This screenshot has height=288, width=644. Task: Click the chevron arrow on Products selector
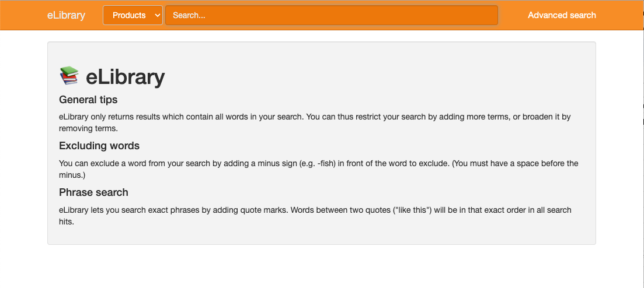(x=157, y=16)
